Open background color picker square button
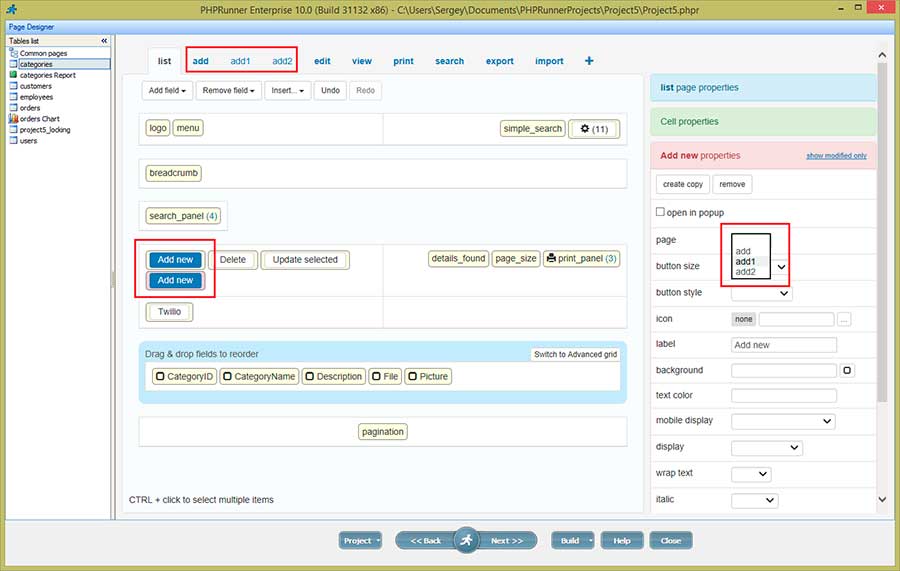Viewport: 900px width, 571px height. tap(847, 370)
